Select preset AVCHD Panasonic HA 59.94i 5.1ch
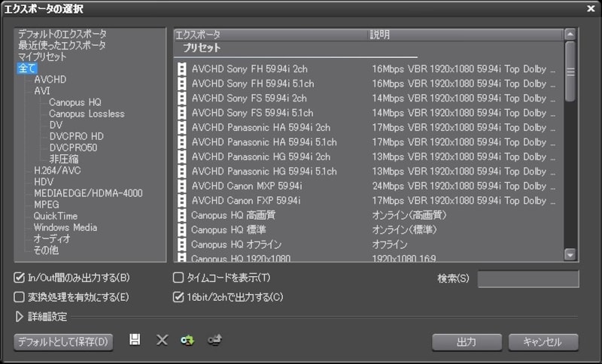Viewport: 602px width, 364px height. tap(264, 142)
